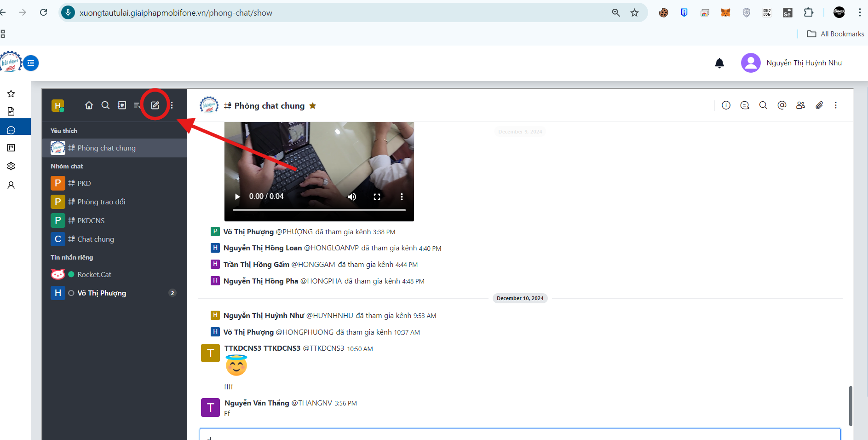Click Nguyễn Thị Hồng Pha name

(261, 281)
